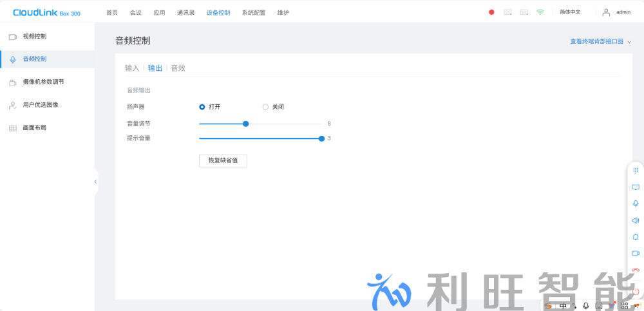The width and height of the screenshot is (644, 311).
Task: Select the 打开 speaker radio button
Action: pyautogui.click(x=202, y=108)
